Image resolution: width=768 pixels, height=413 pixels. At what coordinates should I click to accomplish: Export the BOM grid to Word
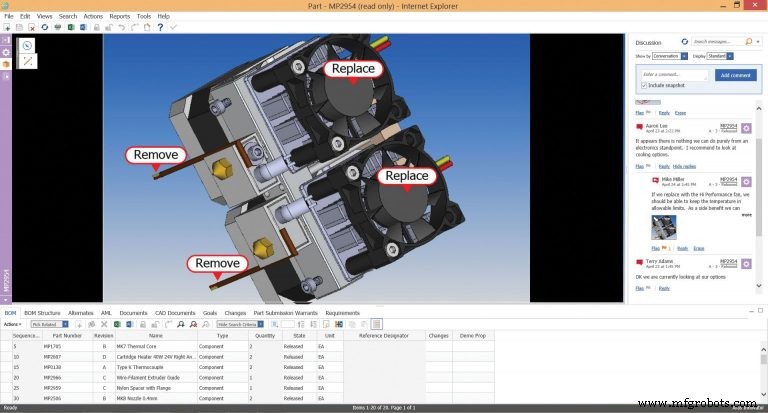tap(130, 324)
